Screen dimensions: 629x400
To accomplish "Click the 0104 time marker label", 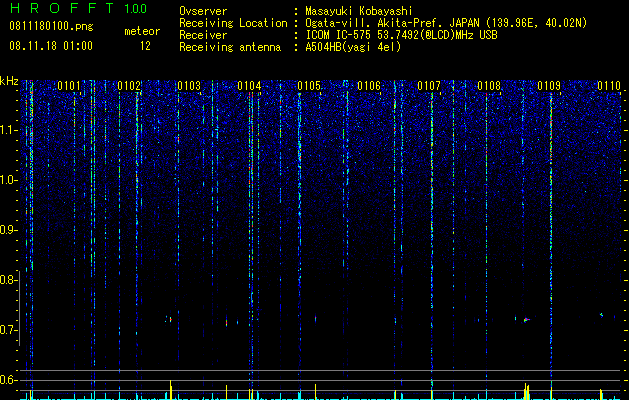I will click(249, 86).
